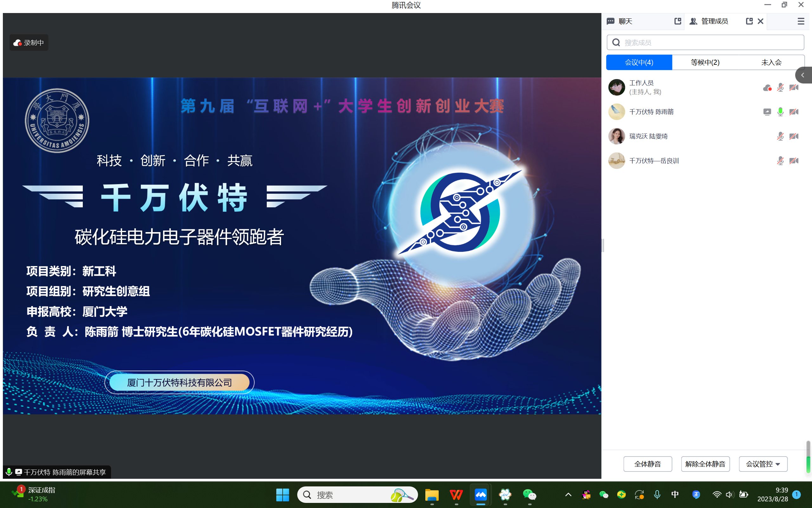Image resolution: width=812 pixels, height=508 pixels.
Task: Open the notification center badge
Action: click(x=796, y=495)
